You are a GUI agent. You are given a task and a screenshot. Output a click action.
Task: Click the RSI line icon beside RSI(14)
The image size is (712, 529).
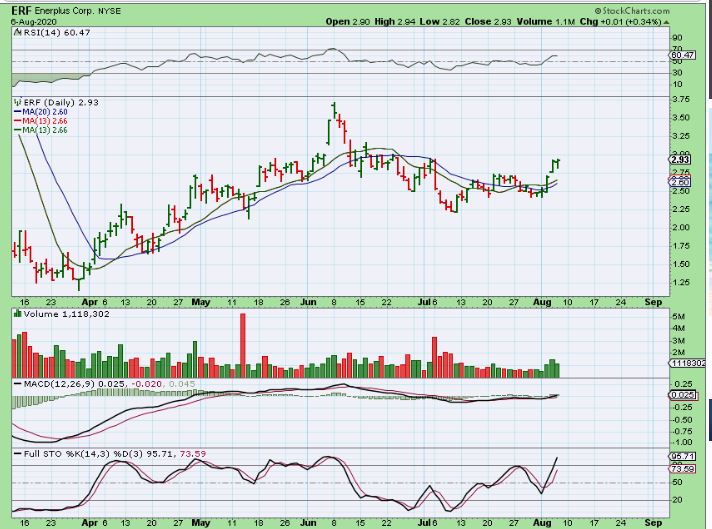point(18,32)
